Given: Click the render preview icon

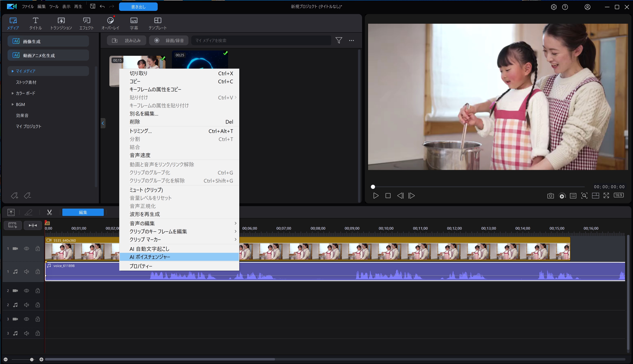Looking at the screenshot, I should (x=562, y=196).
